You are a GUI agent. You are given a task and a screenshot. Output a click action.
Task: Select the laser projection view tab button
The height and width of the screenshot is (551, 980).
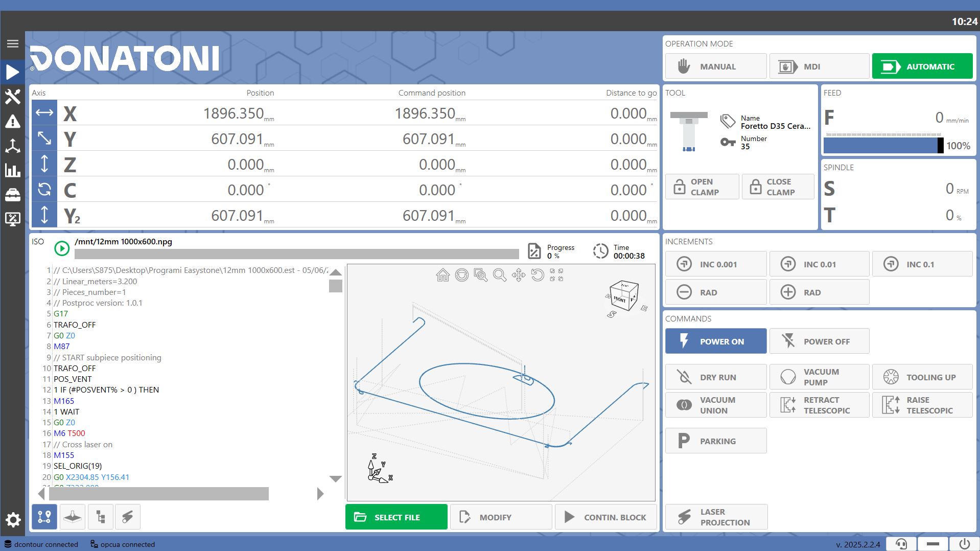coord(128,517)
